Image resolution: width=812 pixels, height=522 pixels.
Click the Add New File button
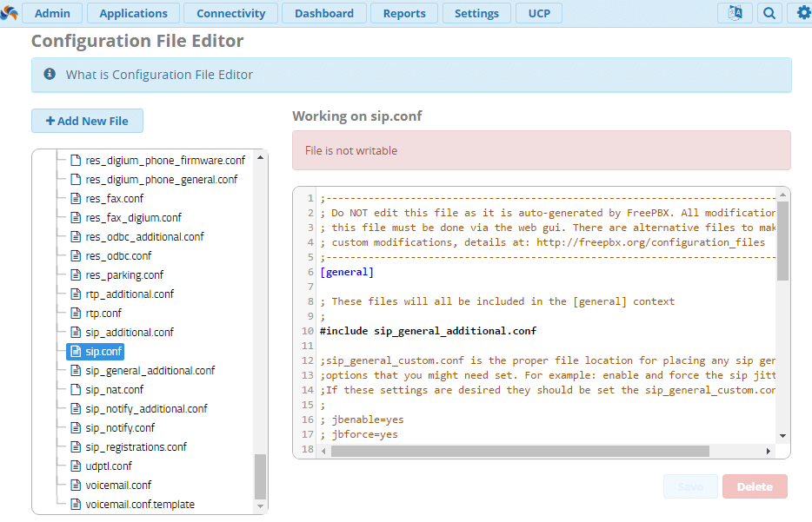87,121
